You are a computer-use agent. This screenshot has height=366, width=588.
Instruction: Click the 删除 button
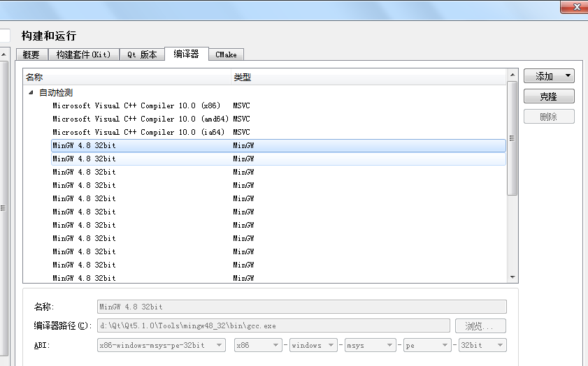549,117
